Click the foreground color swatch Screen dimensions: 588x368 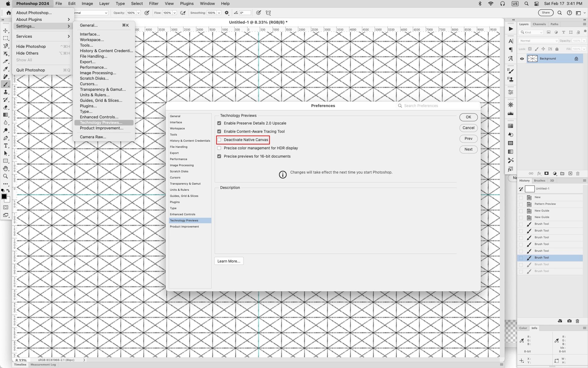(x=4, y=197)
